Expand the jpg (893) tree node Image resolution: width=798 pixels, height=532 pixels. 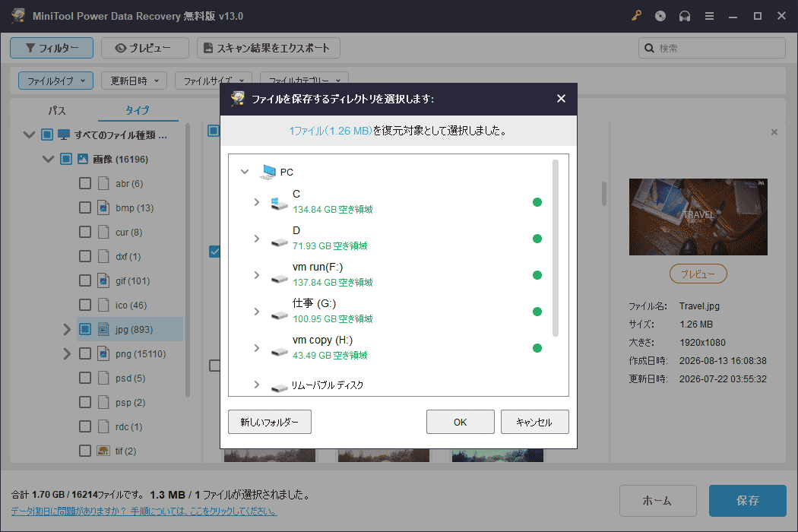pos(67,329)
